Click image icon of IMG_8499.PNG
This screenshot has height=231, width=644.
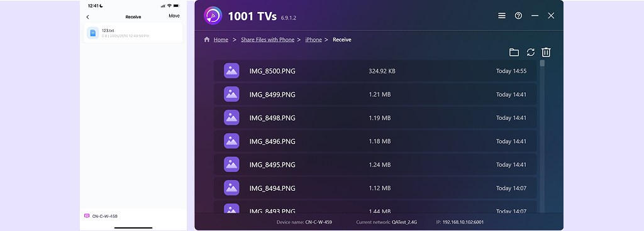point(231,94)
